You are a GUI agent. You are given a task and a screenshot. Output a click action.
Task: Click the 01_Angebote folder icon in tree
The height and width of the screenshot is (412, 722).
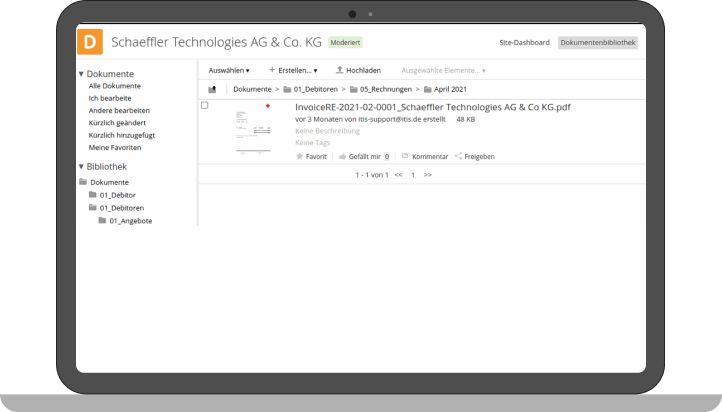point(102,221)
